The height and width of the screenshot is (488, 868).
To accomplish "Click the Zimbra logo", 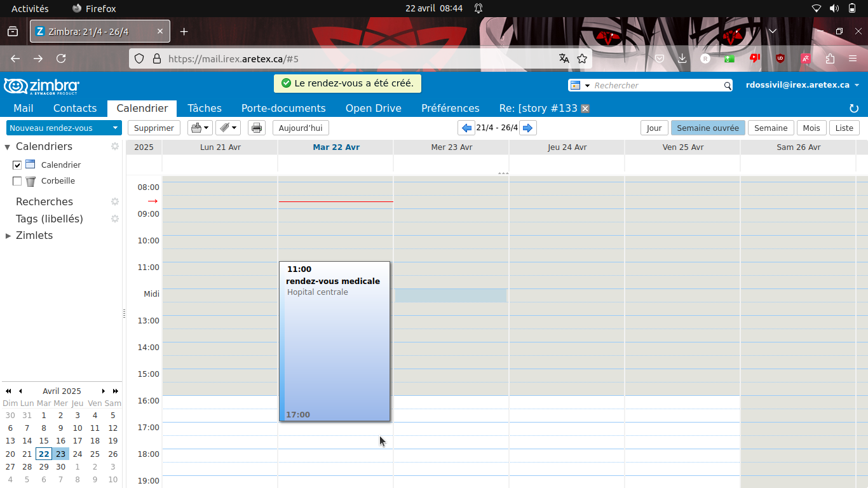I will point(41,86).
